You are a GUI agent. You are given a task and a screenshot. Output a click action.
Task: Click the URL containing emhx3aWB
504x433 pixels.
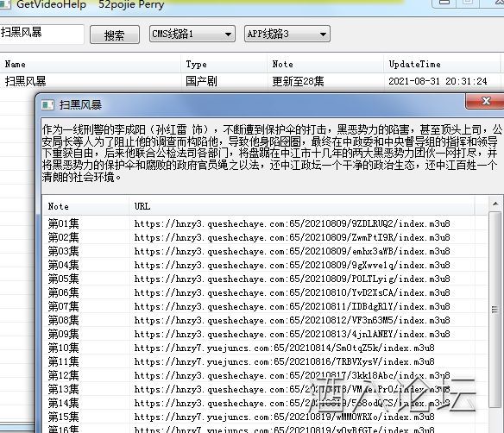coord(293,251)
